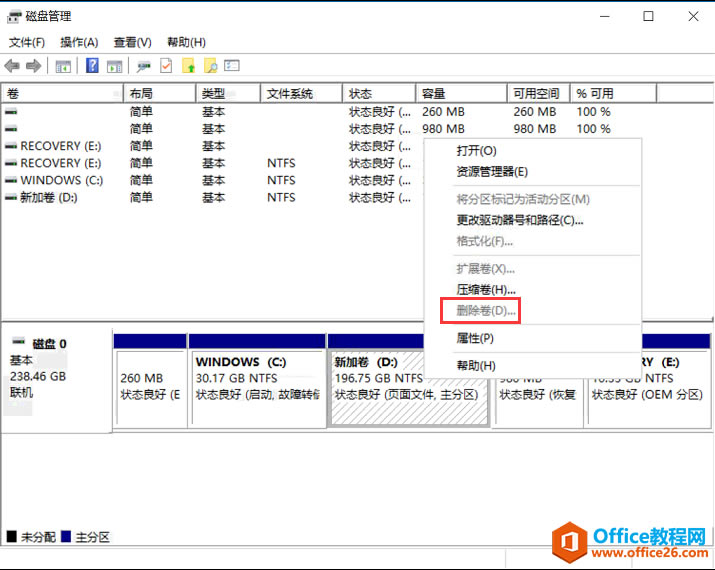The image size is (715, 570).
Task: Open the 帮助(H) menu in the menu bar
Action: pyautogui.click(x=187, y=42)
